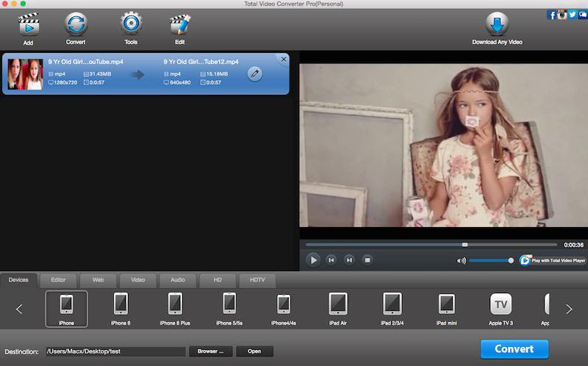Adjust the volume slider handle
The image size is (588, 366).
click(511, 260)
